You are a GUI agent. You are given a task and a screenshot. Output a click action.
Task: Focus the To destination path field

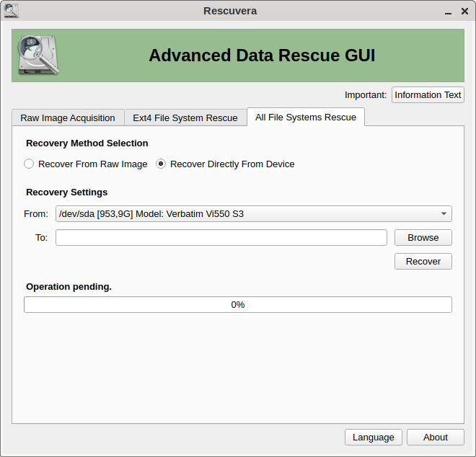(x=221, y=238)
